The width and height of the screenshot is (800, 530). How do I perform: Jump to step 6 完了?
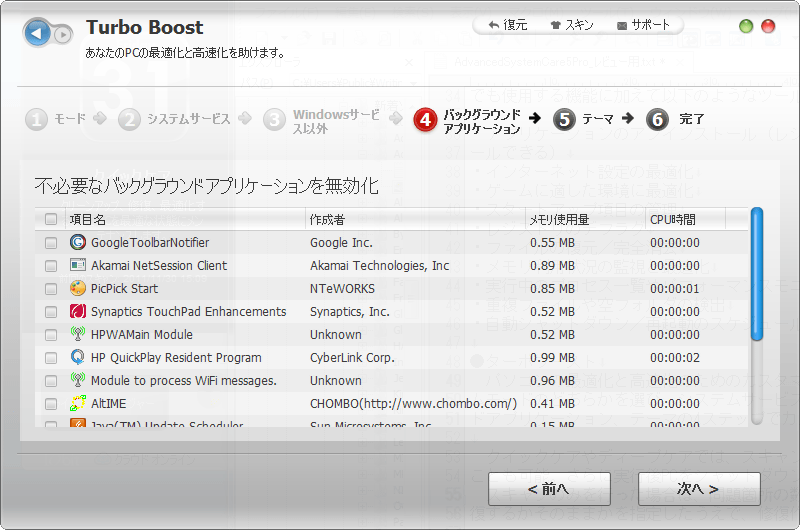click(x=676, y=119)
